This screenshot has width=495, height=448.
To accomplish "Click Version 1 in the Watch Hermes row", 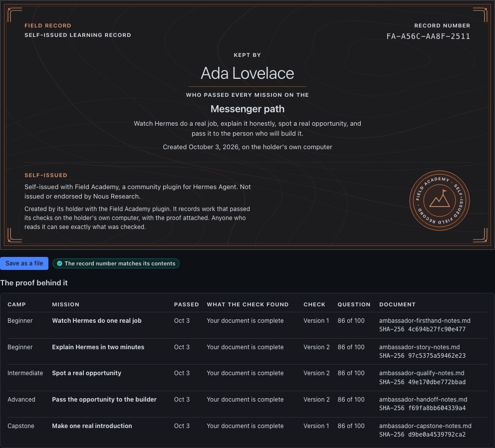I will [316, 320].
